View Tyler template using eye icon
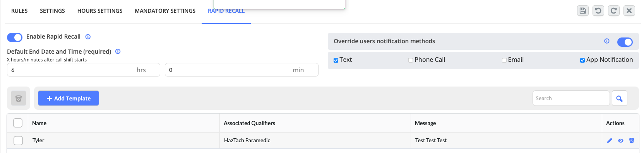Viewport: 644px width, 153px height. coord(621,141)
